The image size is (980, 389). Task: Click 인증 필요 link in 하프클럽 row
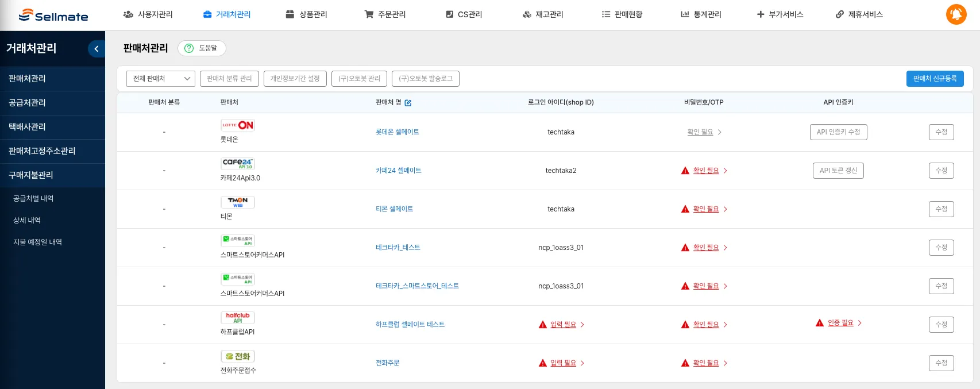pyautogui.click(x=840, y=323)
